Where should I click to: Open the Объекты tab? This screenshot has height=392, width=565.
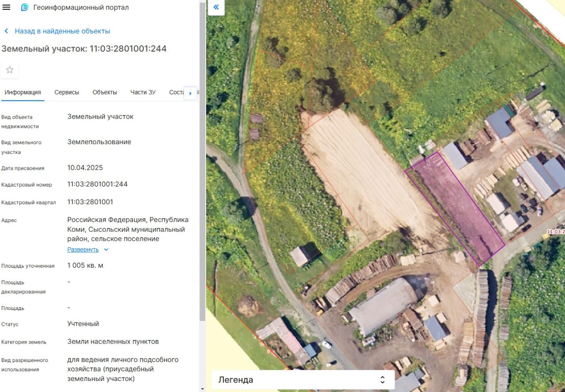105,92
